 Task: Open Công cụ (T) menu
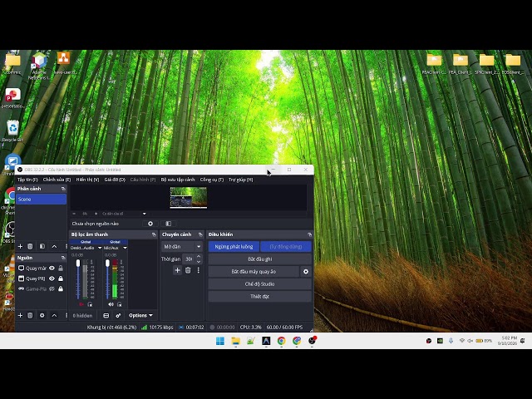[212, 180]
